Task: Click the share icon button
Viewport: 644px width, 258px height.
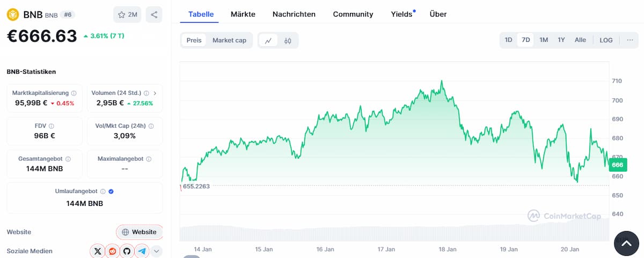Action: tap(154, 14)
